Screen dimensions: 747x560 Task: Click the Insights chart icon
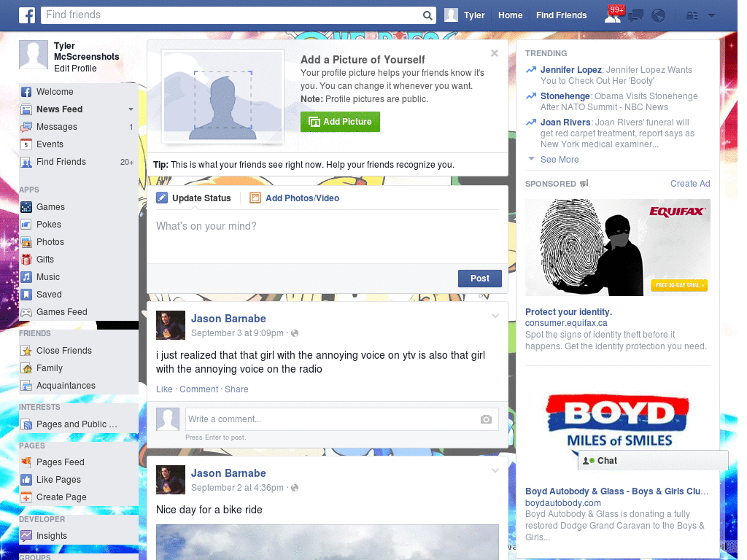pyautogui.click(x=26, y=536)
